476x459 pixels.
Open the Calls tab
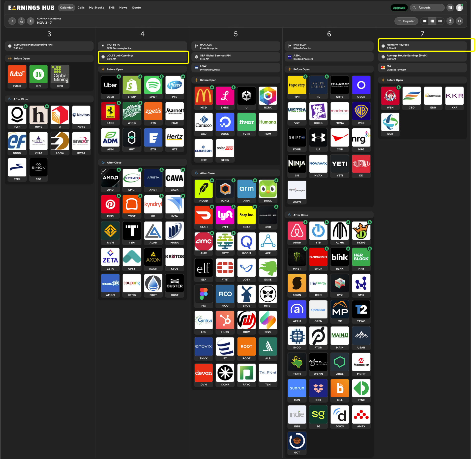81,8
